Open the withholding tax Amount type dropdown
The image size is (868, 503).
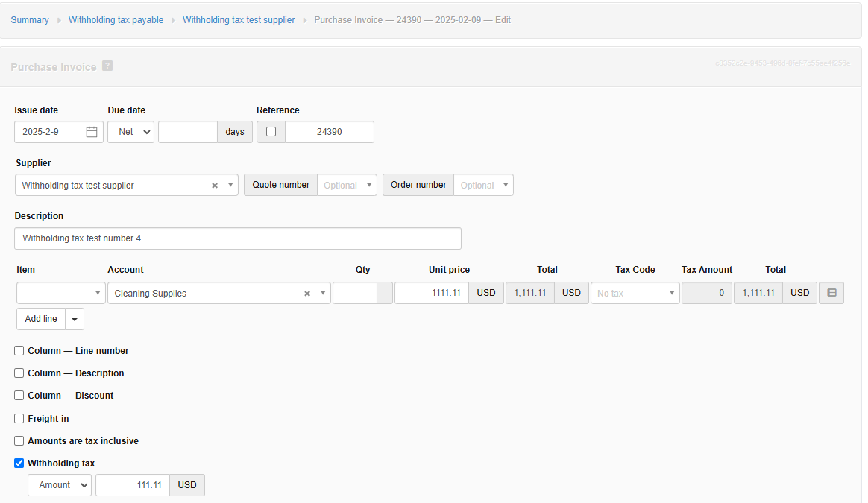[60, 484]
